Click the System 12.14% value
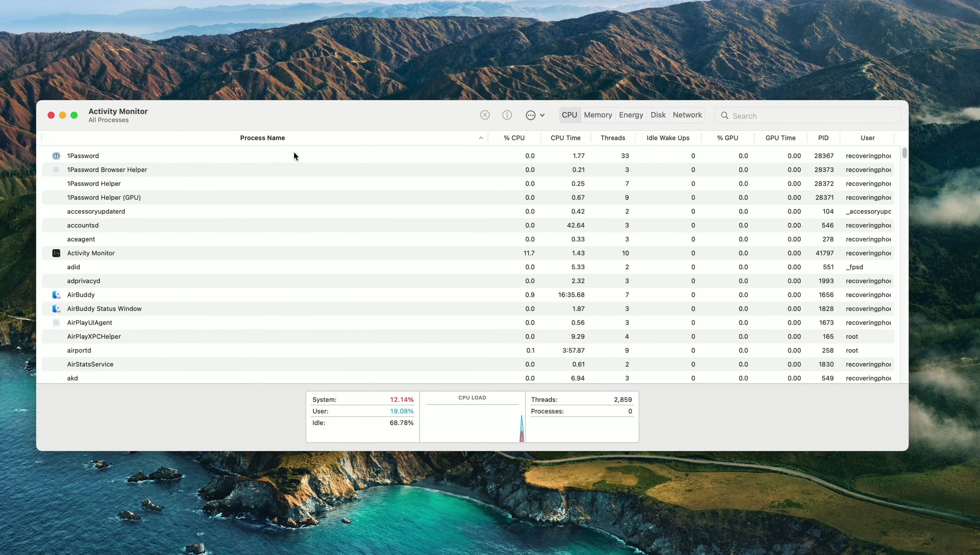This screenshot has height=555, width=980. point(401,399)
